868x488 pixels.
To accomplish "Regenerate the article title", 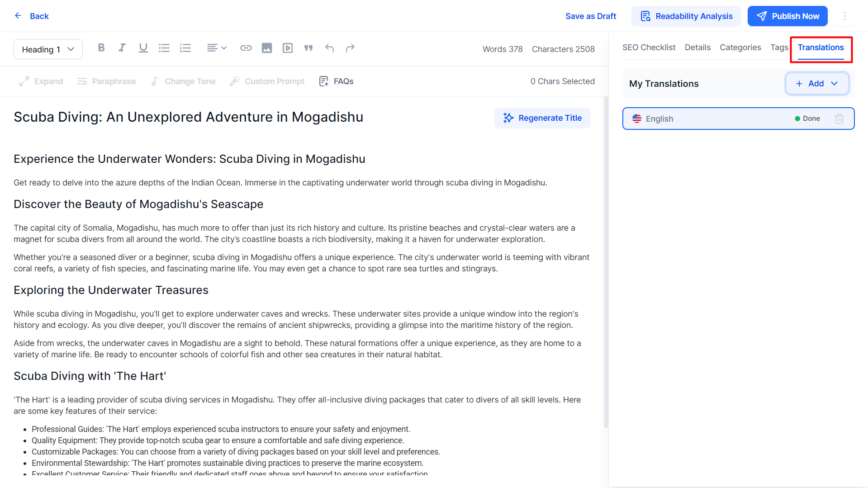I will coord(542,118).
